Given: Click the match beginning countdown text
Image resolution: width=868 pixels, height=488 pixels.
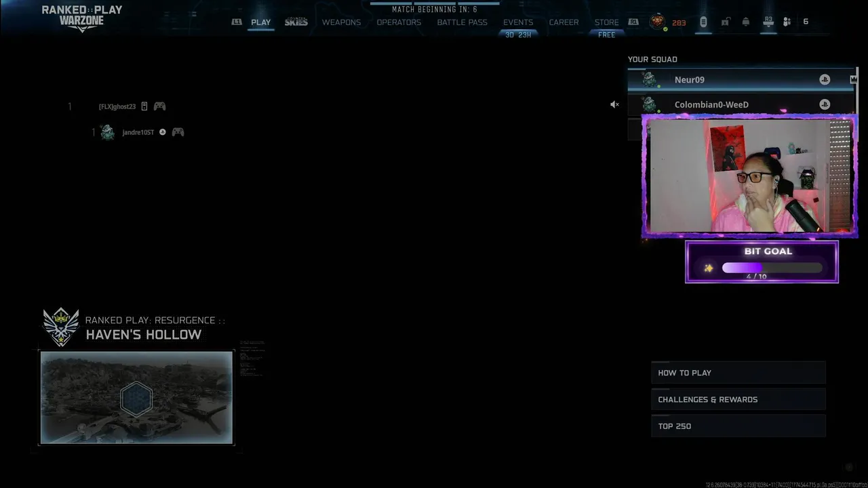Looking at the screenshot, I should point(435,9).
